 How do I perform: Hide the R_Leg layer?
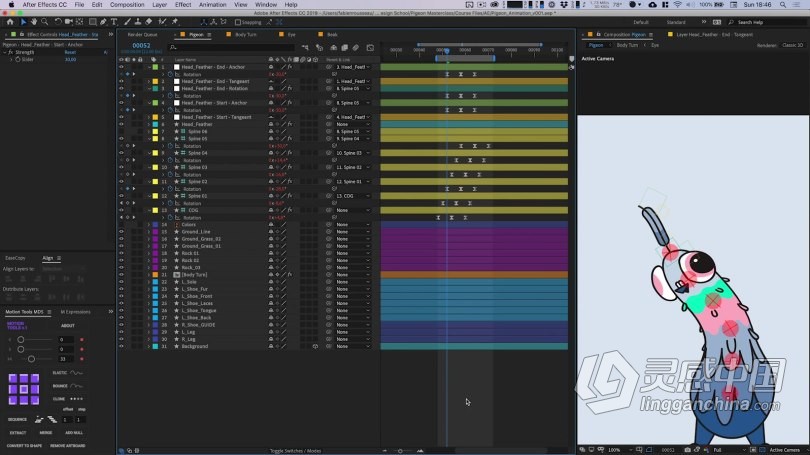[121, 339]
